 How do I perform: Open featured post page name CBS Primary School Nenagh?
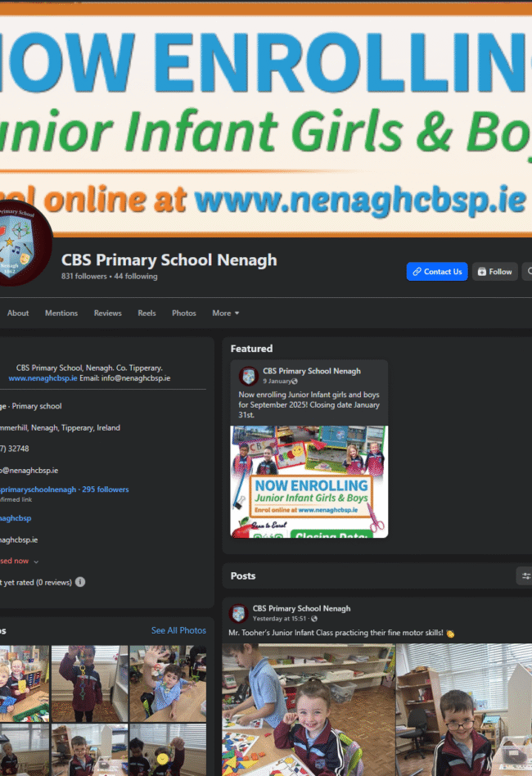(x=311, y=371)
